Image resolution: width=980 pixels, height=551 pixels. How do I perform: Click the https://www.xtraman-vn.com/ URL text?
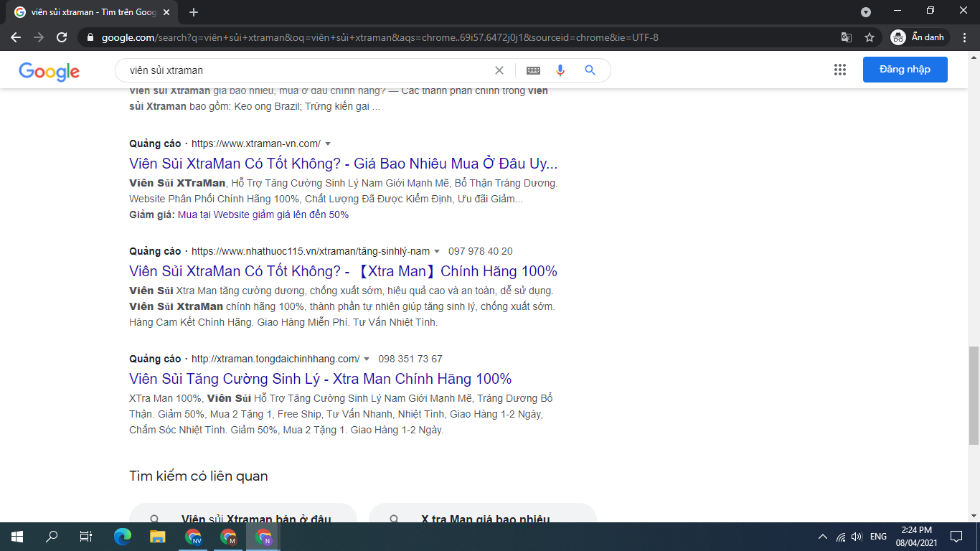click(x=256, y=143)
